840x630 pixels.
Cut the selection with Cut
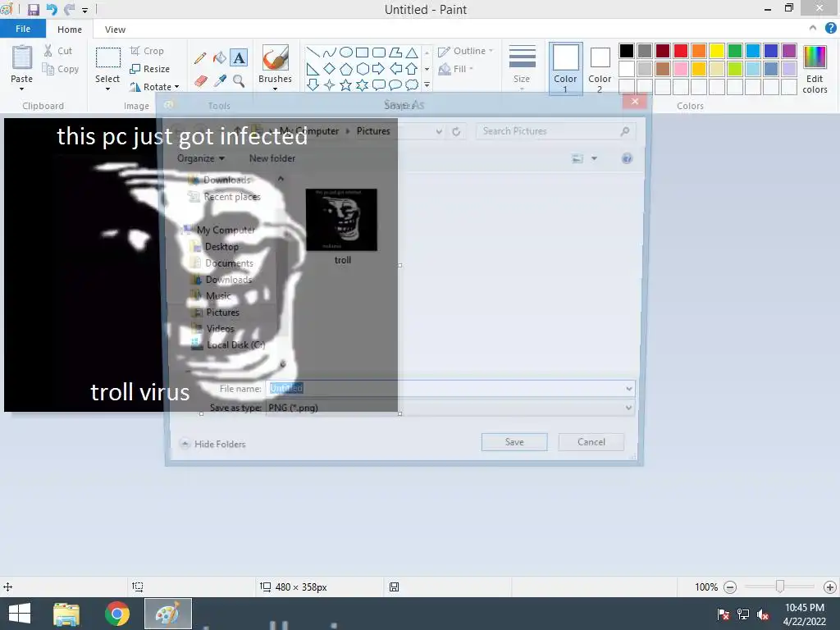coord(57,51)
